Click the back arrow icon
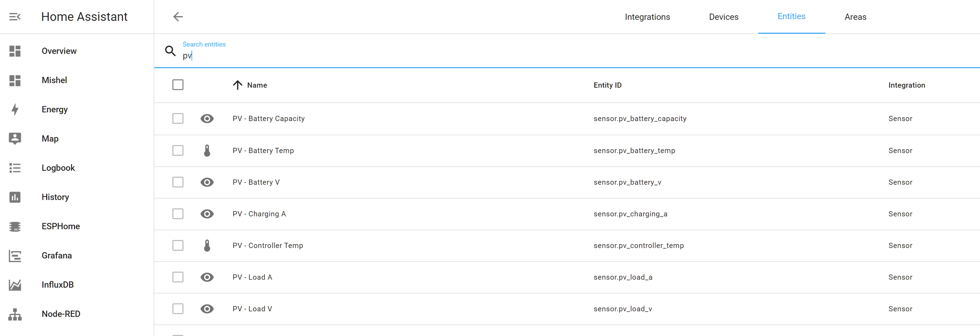The height and width of the screenshot is (336, 980). 178,17
